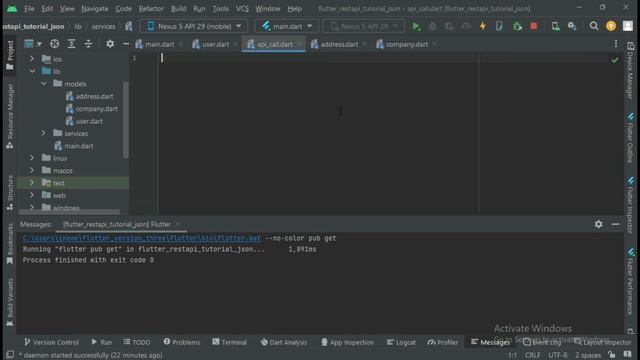Viewport: 640px width, 360px height.
Task: Expand the test folder
Action: click(x=32, y=183)
